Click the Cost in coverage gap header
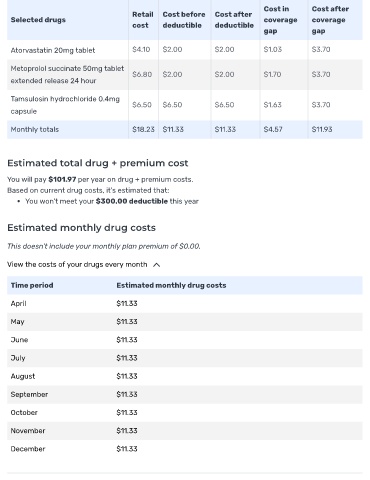This screenshot has height=480, width=370. [280, 20]
